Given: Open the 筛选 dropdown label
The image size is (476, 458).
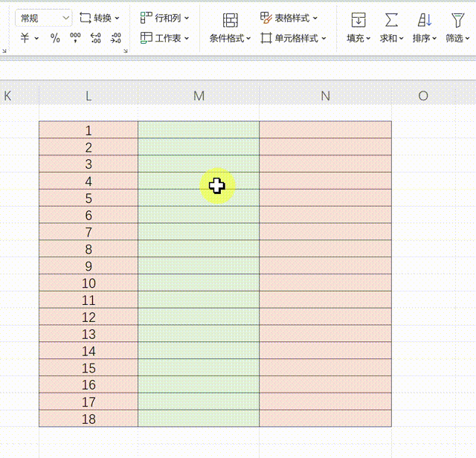Looking at the screenshot, I should click(457, 38).
